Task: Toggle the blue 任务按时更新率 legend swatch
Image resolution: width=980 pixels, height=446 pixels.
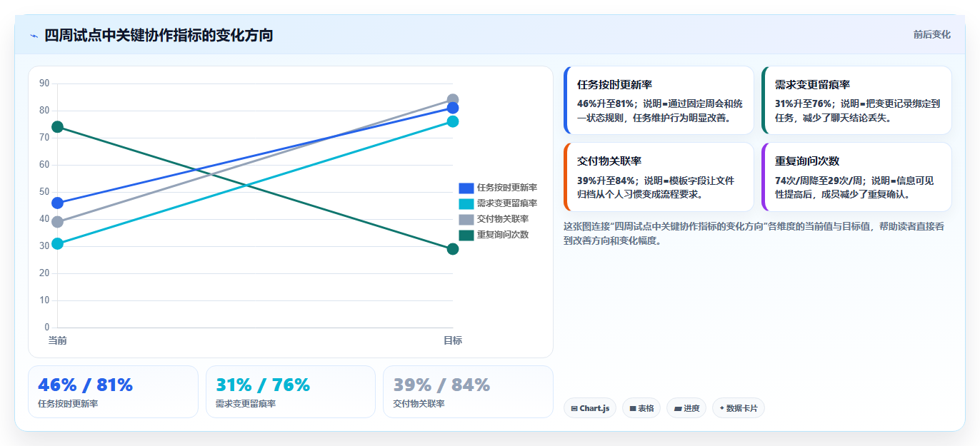Action: (x=466, y=188)
